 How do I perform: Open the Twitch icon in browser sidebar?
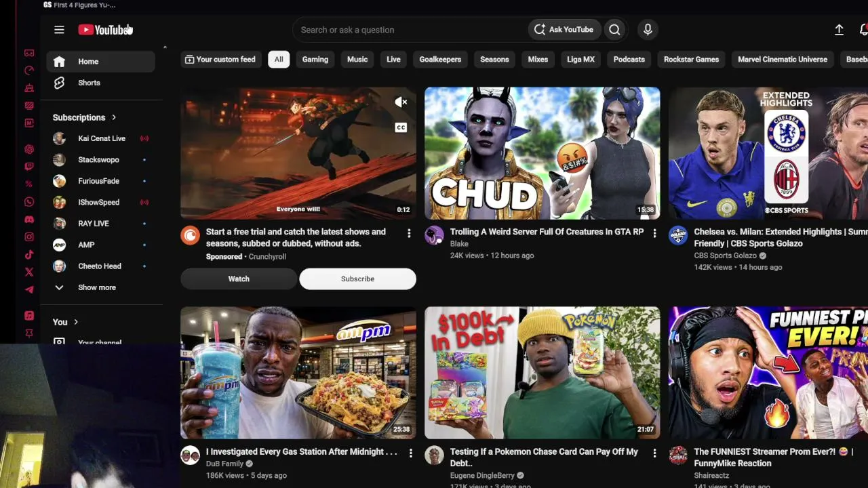pyautogui.click(x=29, y=167)
